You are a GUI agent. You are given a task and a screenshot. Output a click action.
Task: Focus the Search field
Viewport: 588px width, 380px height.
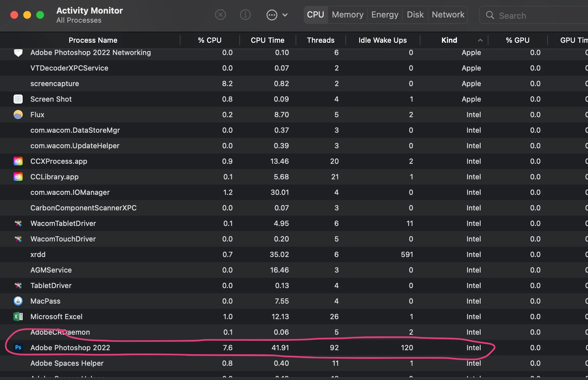[534, 15]
